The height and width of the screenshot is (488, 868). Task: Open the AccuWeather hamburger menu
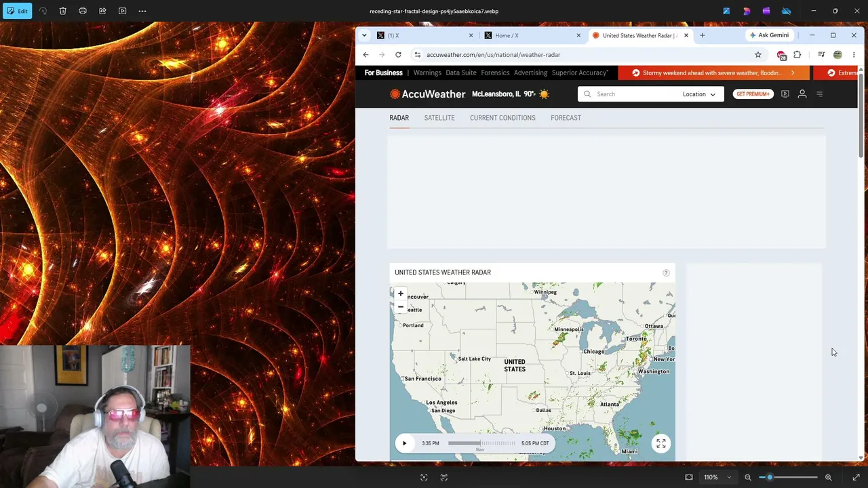click(x=819, y=94)
